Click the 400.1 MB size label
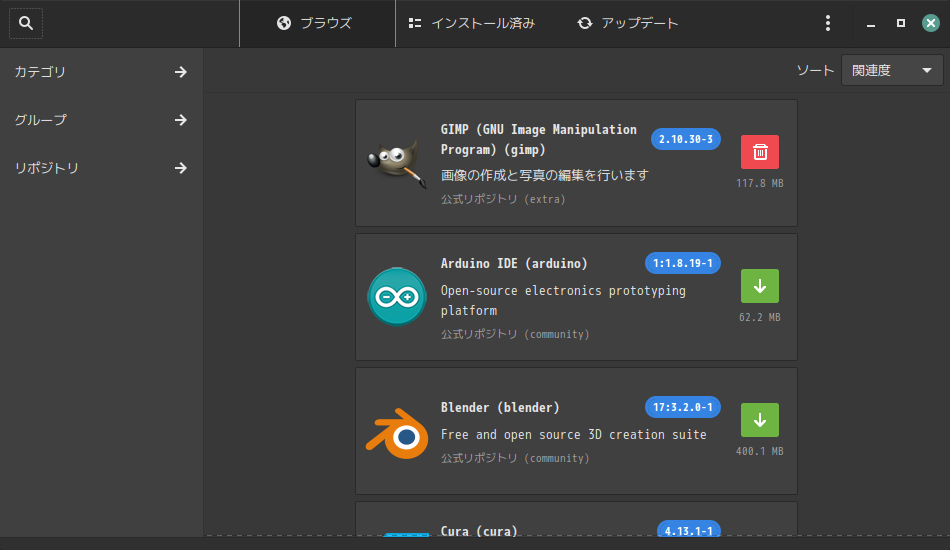The height and width of the screenshot is (550, 950). (x=760, y=451)
